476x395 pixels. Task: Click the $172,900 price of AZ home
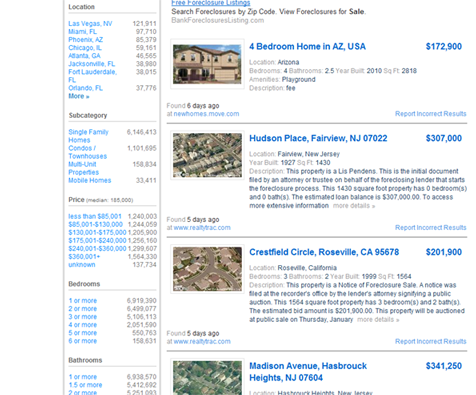pyautogui.click(x=444, y=46)
